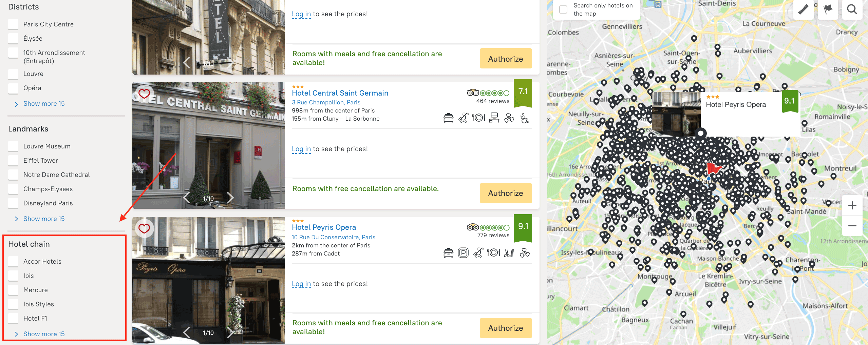Select the Paris City Centre district
Screen dimensions: 868x345
pyautogui.click(x=14, y=24)
